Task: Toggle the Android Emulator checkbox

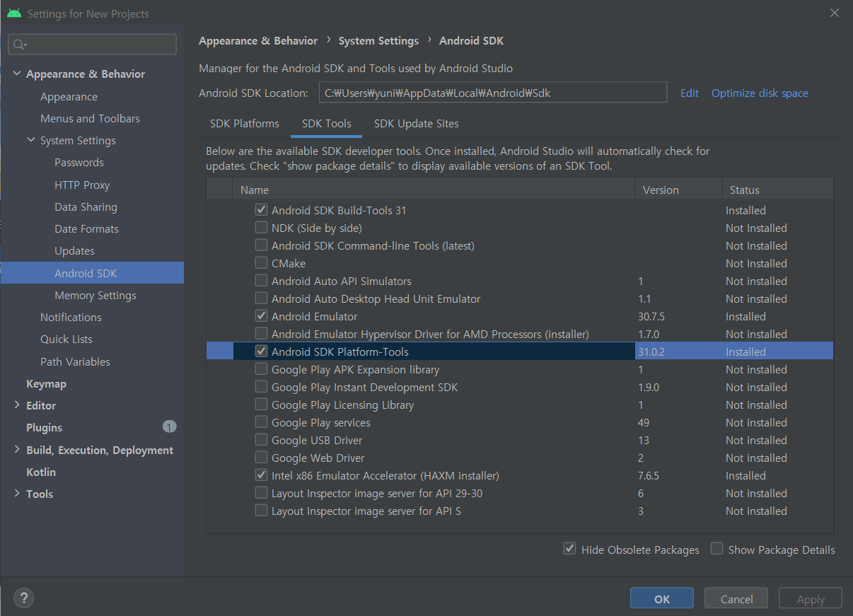Action: 261,316
